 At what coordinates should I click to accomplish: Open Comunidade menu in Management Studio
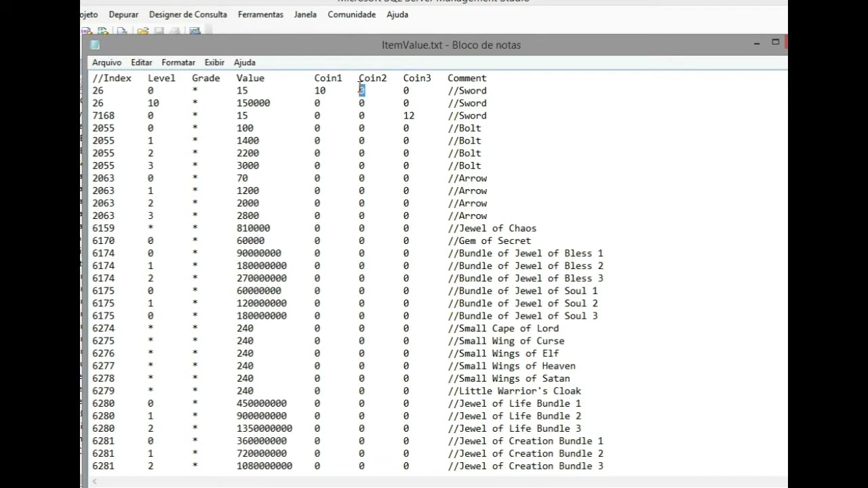click(x=351, y=14)
